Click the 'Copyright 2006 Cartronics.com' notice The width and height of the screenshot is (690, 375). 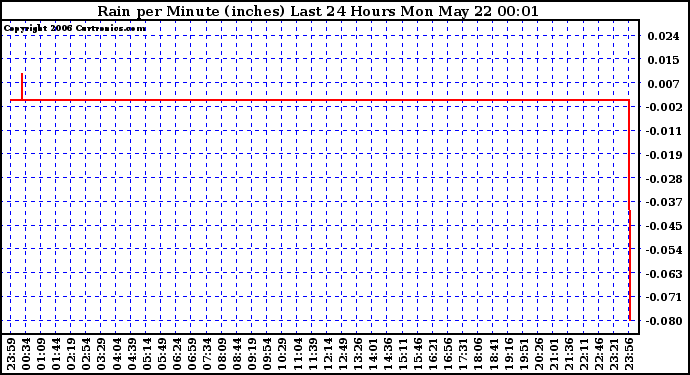point(75,29)
